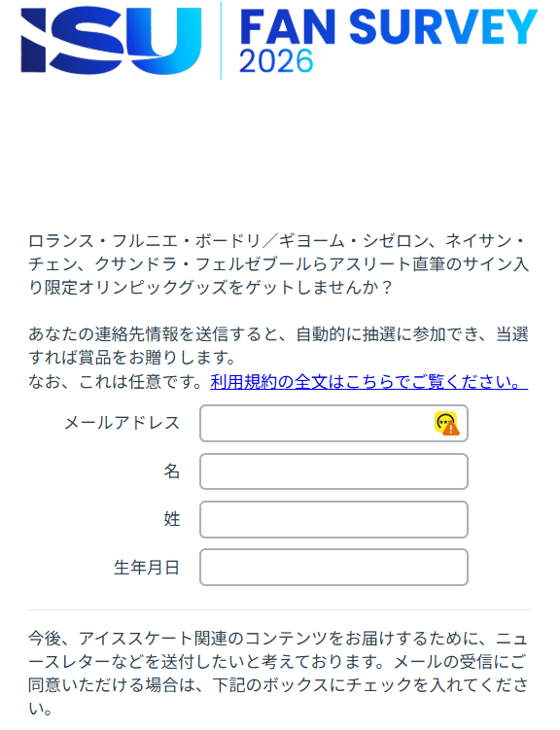The width and height of the screenshot is (560, 730).
Task: Click the 姓 field label
Action: (172, 519)
